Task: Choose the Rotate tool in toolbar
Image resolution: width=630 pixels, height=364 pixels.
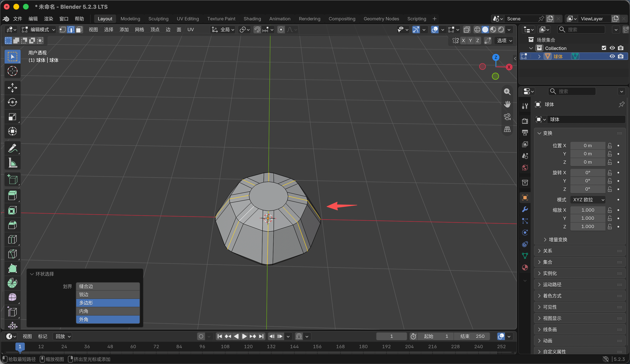Action: (12, 102)
